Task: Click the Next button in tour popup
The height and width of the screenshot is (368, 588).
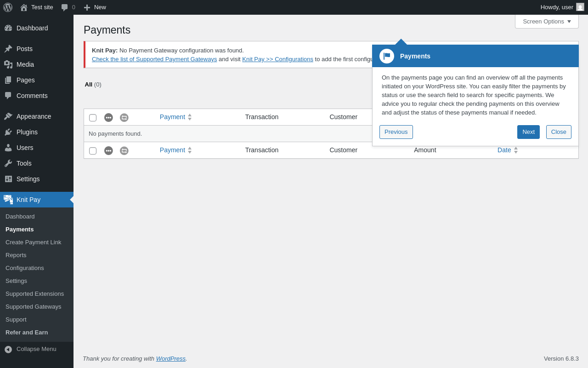Action: pos(528,132)
